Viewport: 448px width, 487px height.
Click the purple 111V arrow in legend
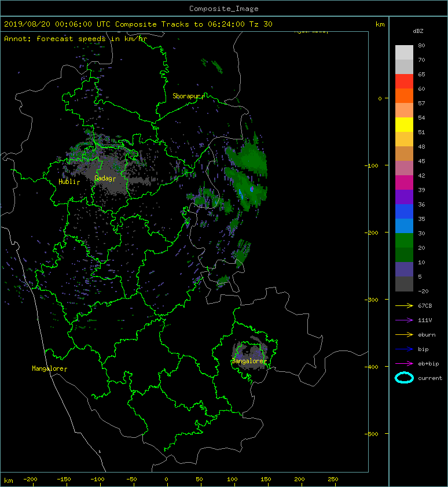(x=404, y=320)
